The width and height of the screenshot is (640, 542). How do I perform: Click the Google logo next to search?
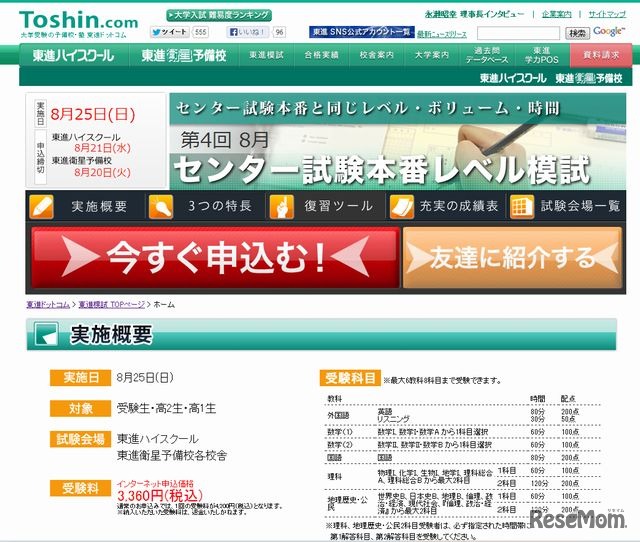[x=609, y=31]
